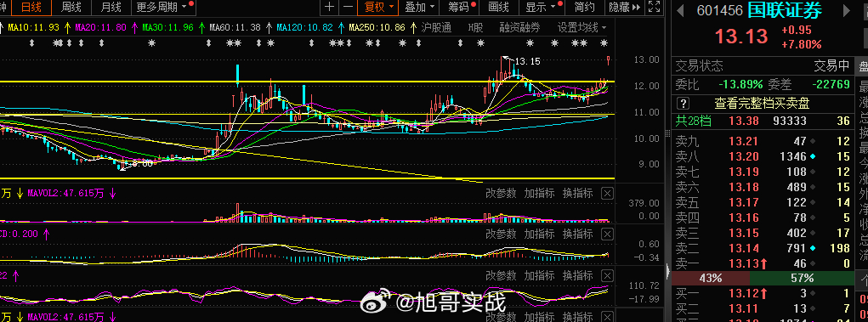Click the red up arrow next to 卖一 13.13

pyautogui.click(x=765, y=264)
